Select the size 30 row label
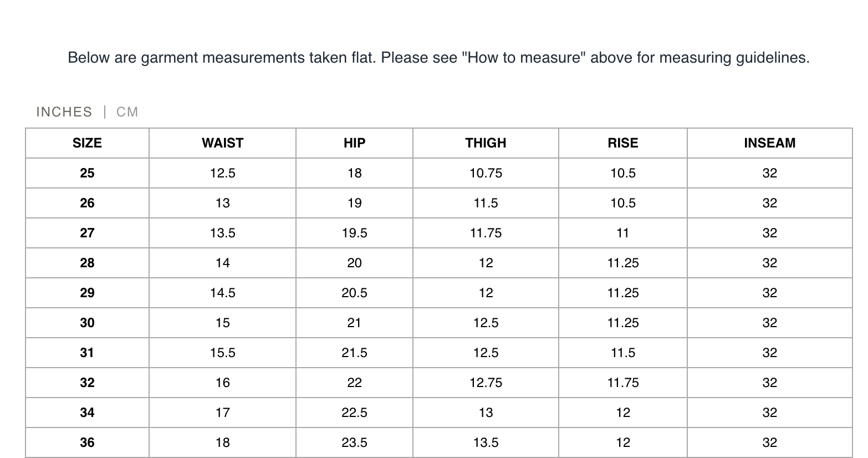The image size is (868, 458). pos(87,323)
